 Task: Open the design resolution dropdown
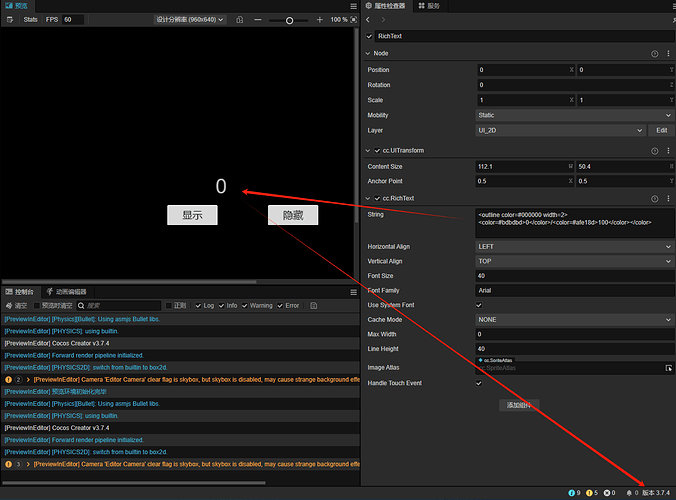click(x=190, y=20)
